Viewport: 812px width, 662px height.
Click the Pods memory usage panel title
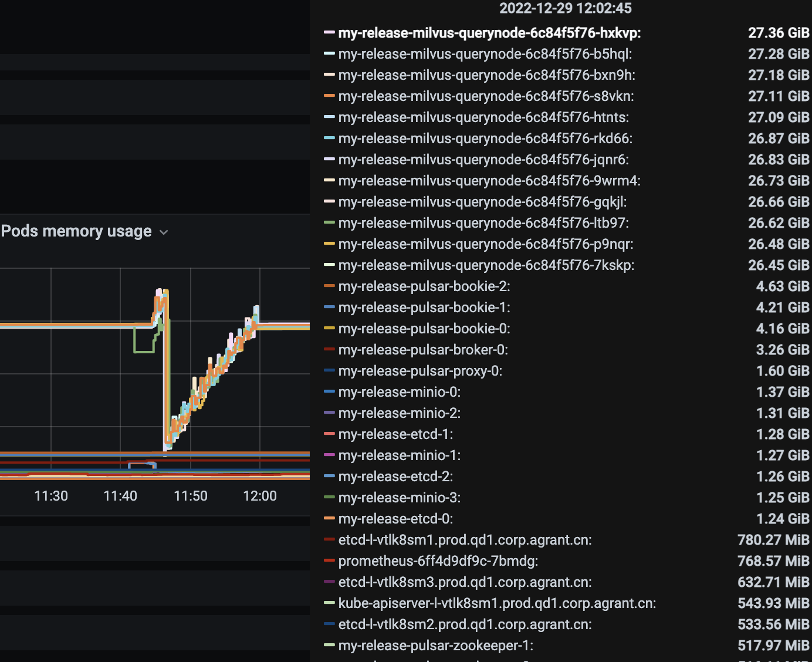76,231
